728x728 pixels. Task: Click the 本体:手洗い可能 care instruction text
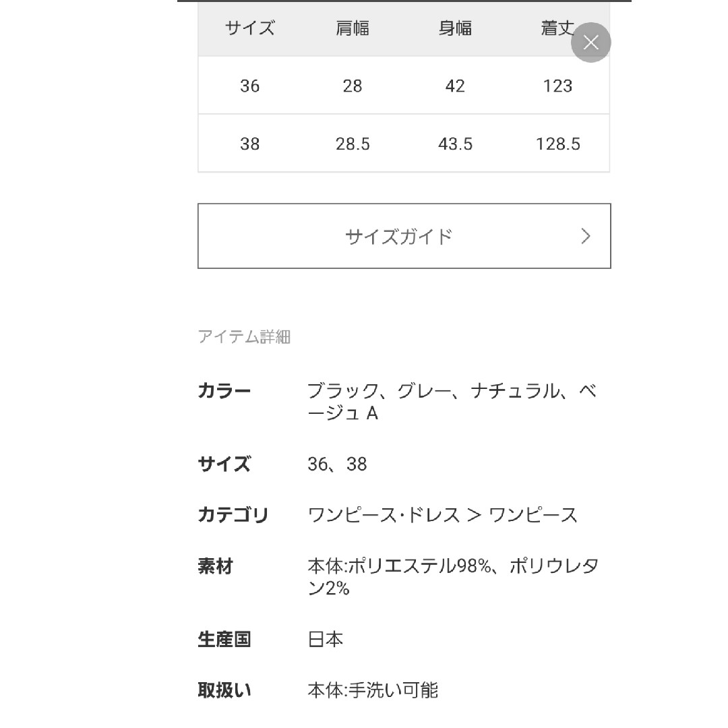tap(373, 690)
